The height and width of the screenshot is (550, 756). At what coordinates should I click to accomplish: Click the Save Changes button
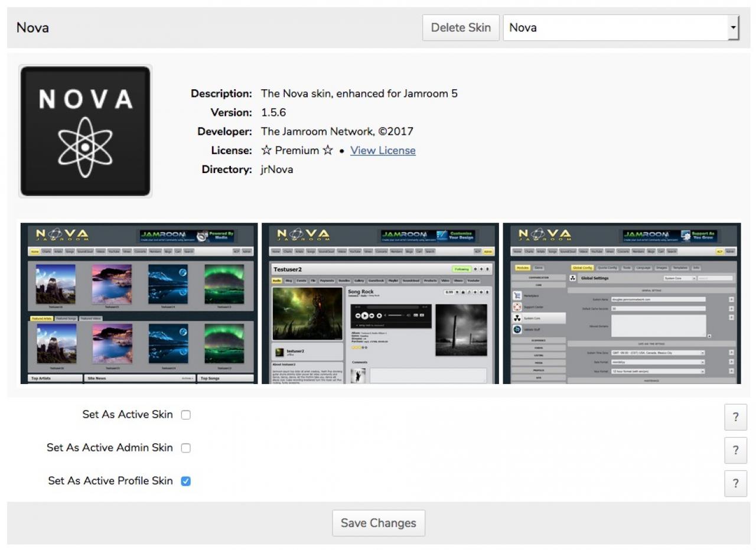[x=378, y=523]
